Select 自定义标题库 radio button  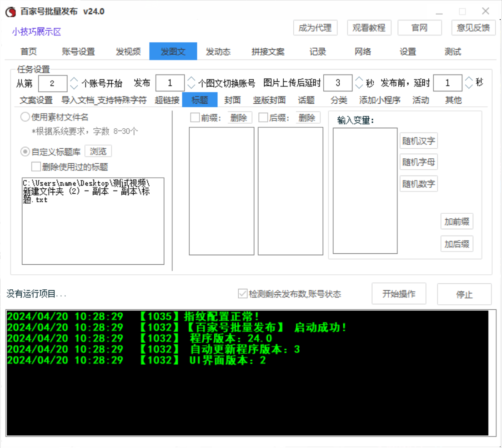tap(25, 151)
